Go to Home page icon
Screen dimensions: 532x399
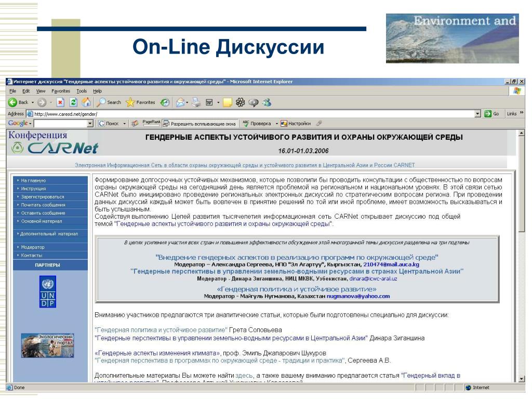click(x=87, y=102)
